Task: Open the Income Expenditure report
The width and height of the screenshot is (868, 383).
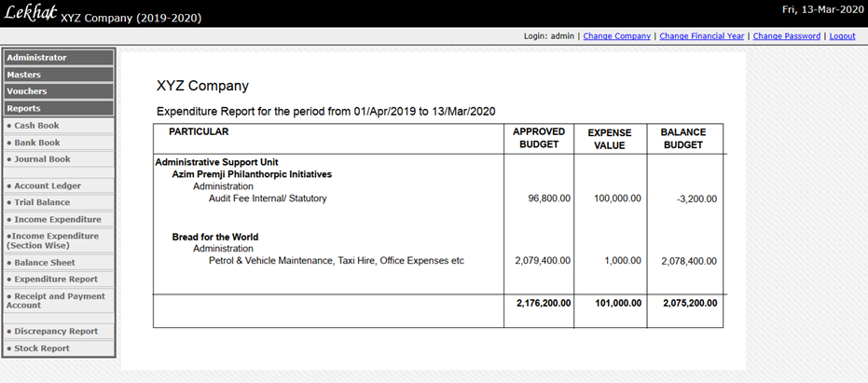Action: click(x=59, y=220)
